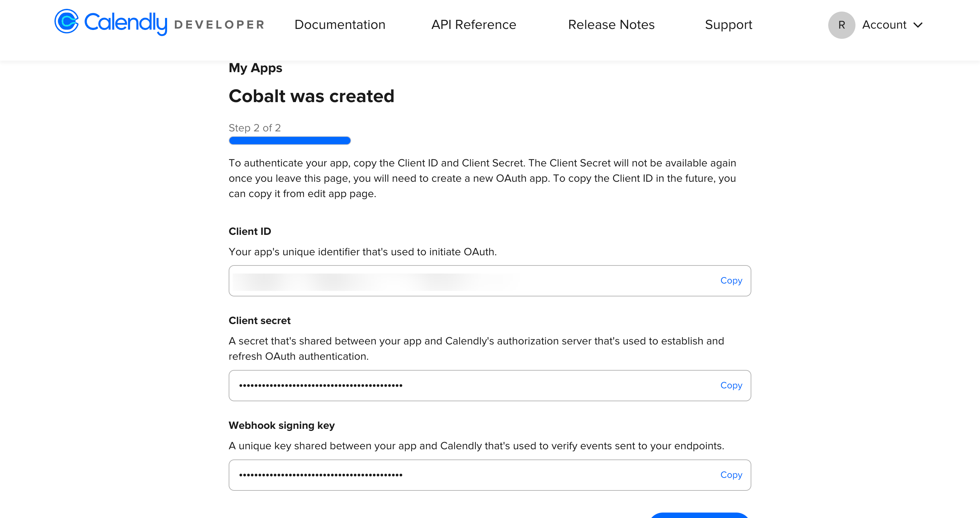
Task: Copy the Client ID
Action: pos(731,280)
